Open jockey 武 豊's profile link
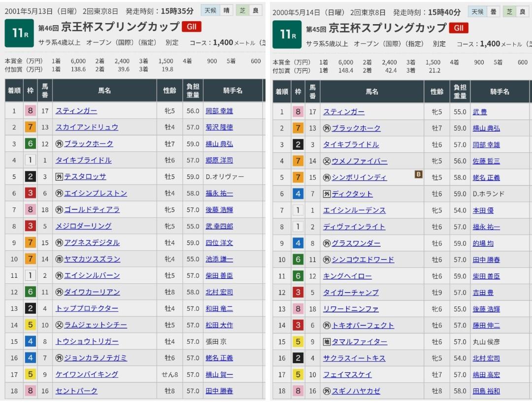 pyautogui.click(x=480, y=112)
